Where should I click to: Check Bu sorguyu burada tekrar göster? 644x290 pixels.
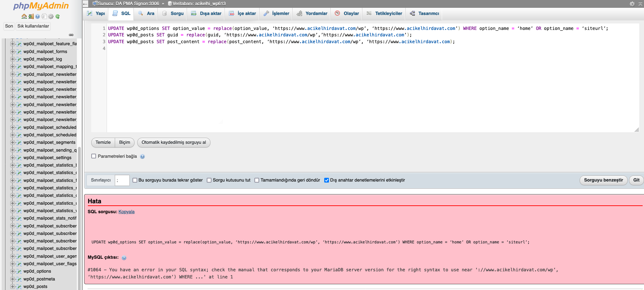135,180
